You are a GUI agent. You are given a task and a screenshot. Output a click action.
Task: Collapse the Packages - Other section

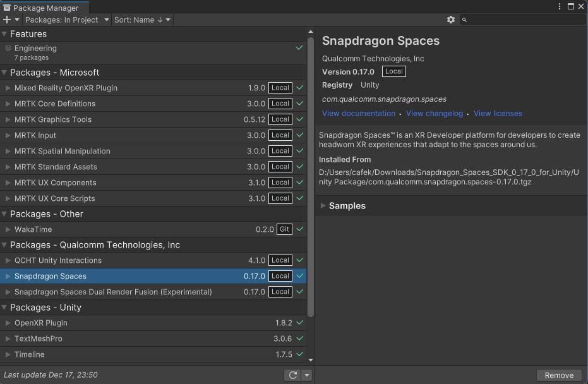click(4, 214)
